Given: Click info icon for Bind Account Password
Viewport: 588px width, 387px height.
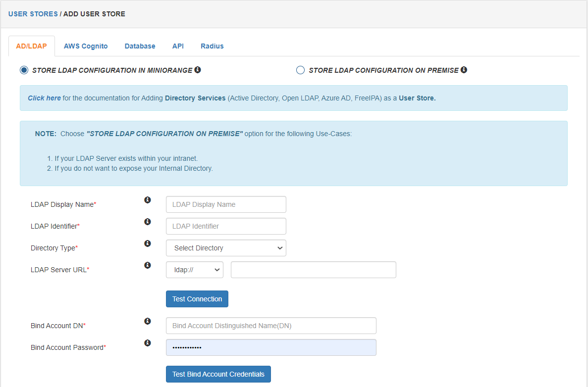Looking at the screenshot, I should (x=147, y=343).
